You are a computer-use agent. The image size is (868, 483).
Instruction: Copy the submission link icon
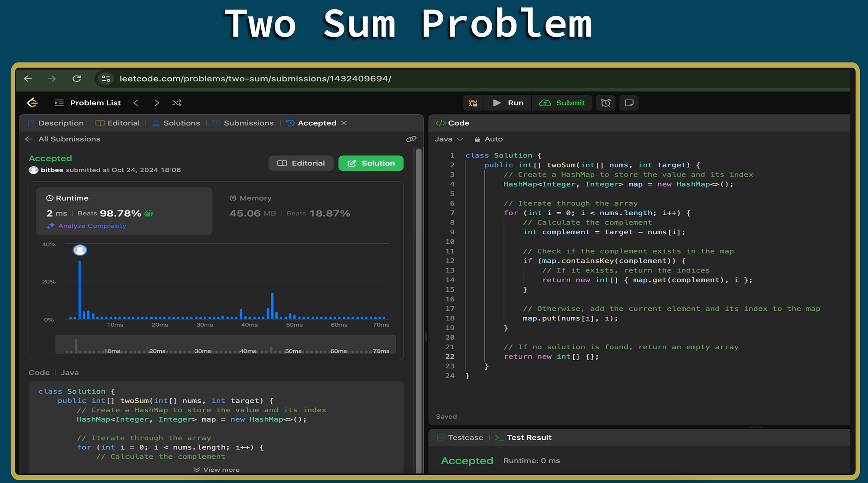411,139
